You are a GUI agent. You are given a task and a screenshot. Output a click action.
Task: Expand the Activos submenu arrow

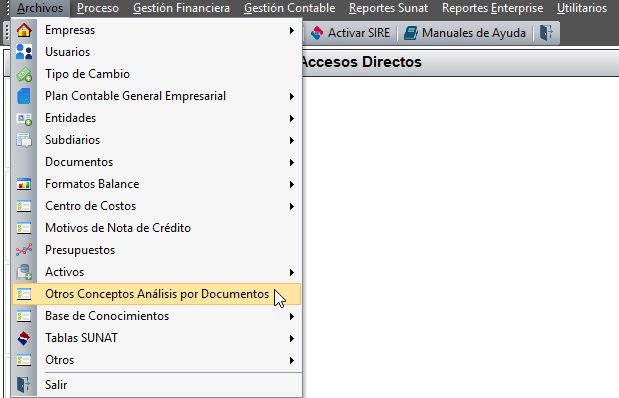pyautogui.click(x=292, y=272)
